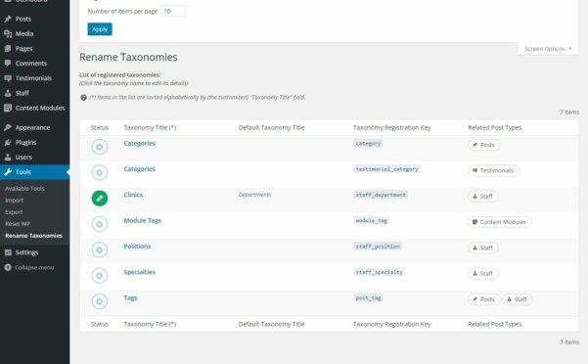Screen dimensions: 588x364
Task: Click the Media icon in sidebar
Action: click(x=8, y=33)
